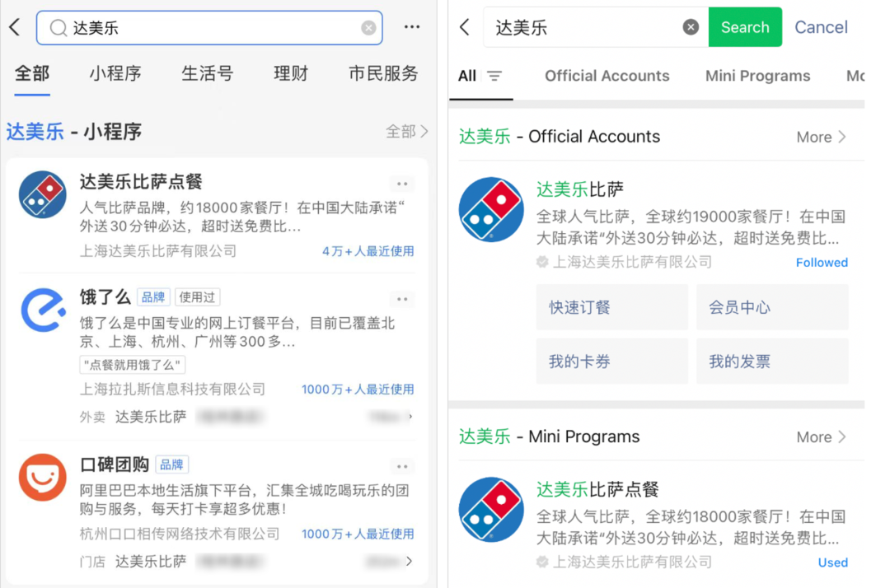The width and height of the screenshot is (890, 588).
Task: Open the three-dot menu on 达美乐比萨点餐
Action: 402,183
